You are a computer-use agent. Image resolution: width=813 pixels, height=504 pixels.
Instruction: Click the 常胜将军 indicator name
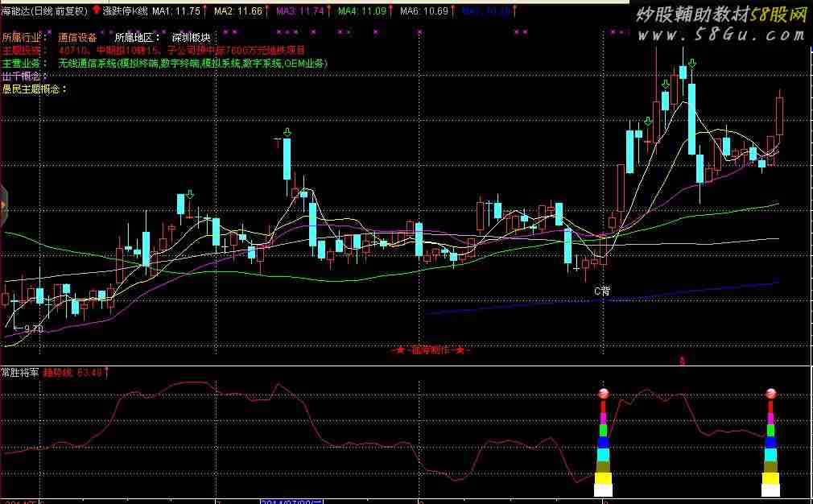point(18,373)
